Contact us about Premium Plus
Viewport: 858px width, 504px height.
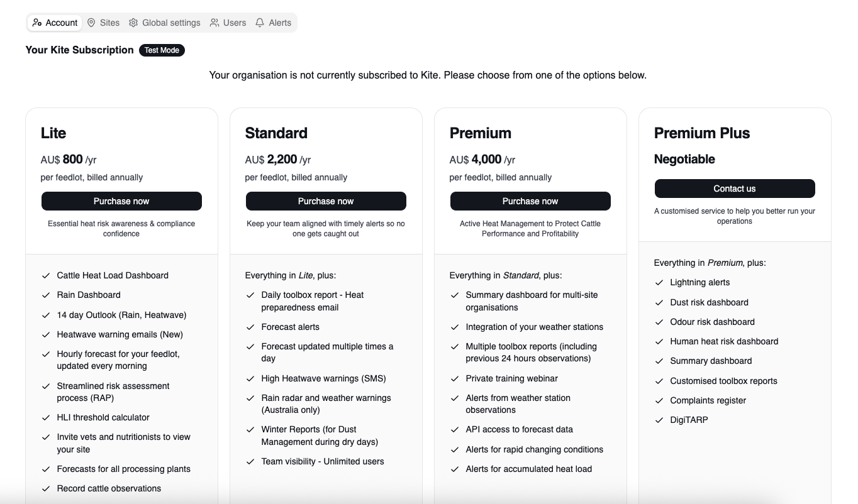[x=735, y=189]
